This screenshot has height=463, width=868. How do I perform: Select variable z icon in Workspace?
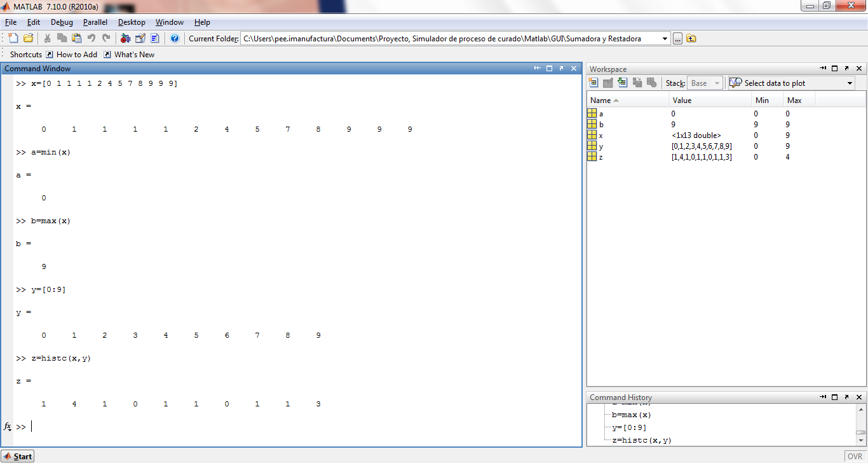tap(592, 156)
